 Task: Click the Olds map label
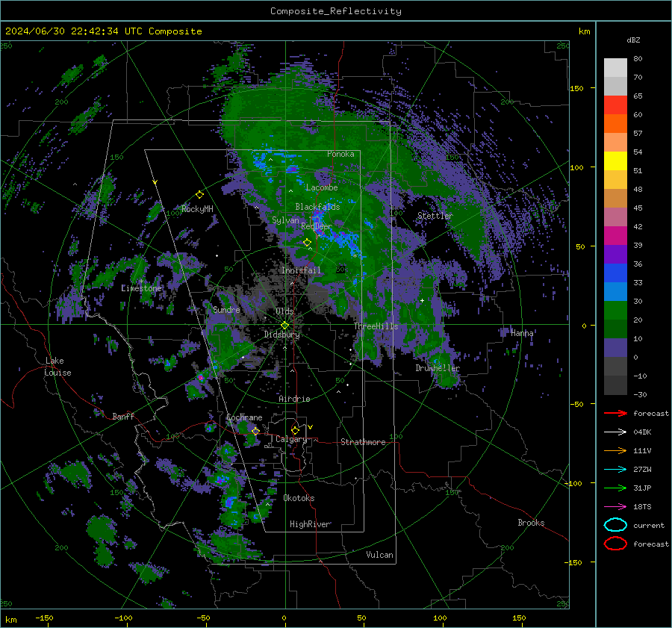tap(284, 311)
